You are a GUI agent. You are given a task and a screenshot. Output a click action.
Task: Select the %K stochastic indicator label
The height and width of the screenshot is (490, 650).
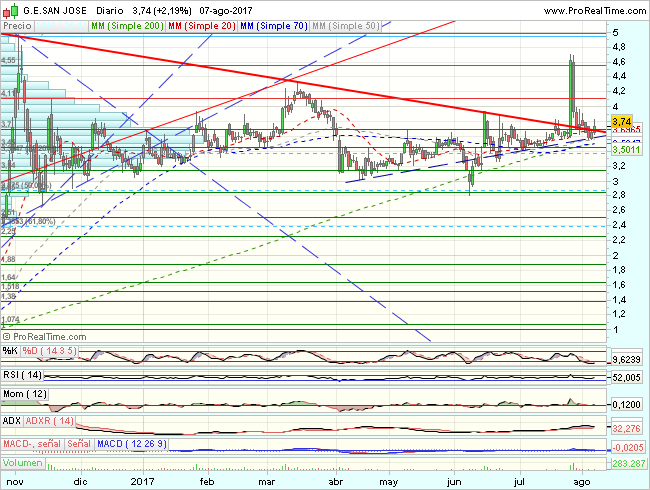point(10,351)
